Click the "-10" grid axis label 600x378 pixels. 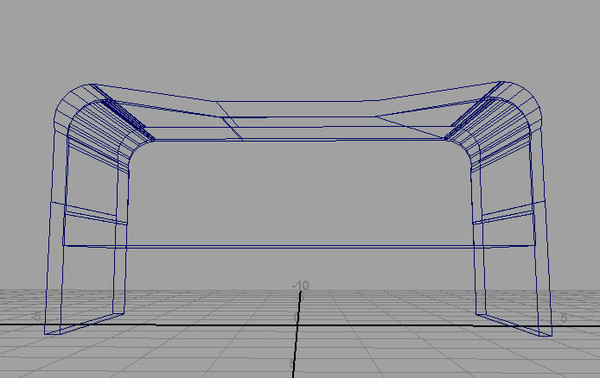[300, 285]
